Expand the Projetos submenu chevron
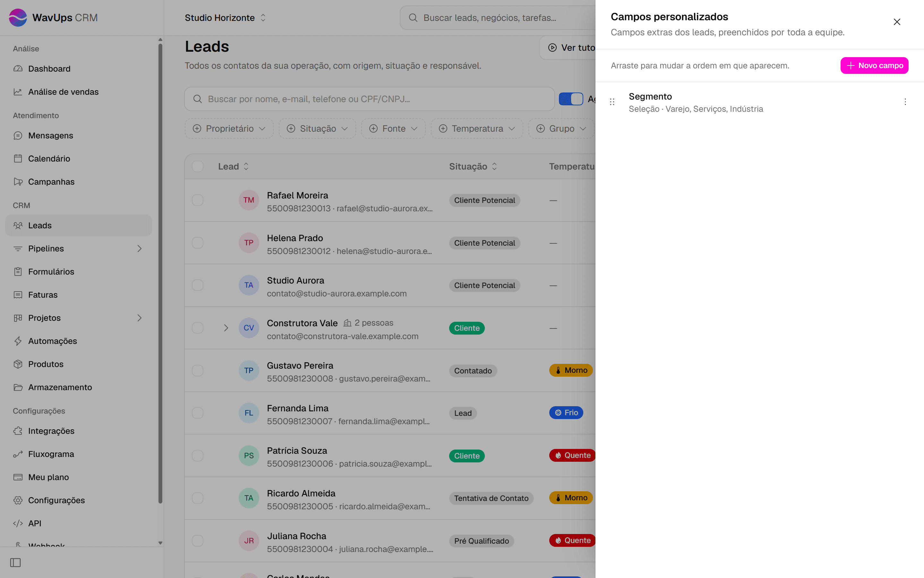924x578 pixels. [x=139, y=318]
